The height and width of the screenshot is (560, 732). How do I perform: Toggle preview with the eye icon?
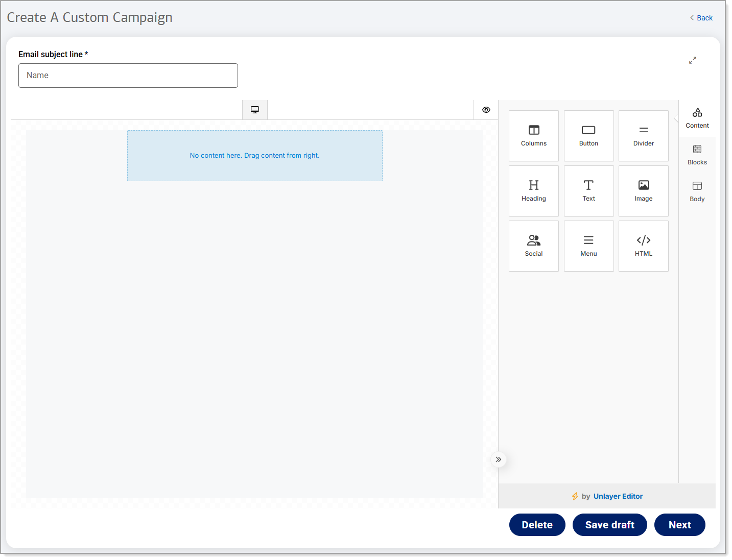click(486, 110)
